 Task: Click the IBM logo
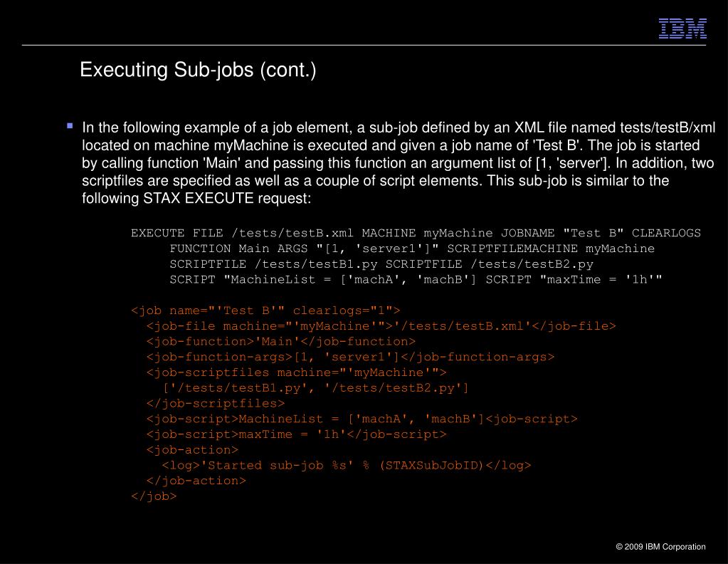click(x=682, y=28)
